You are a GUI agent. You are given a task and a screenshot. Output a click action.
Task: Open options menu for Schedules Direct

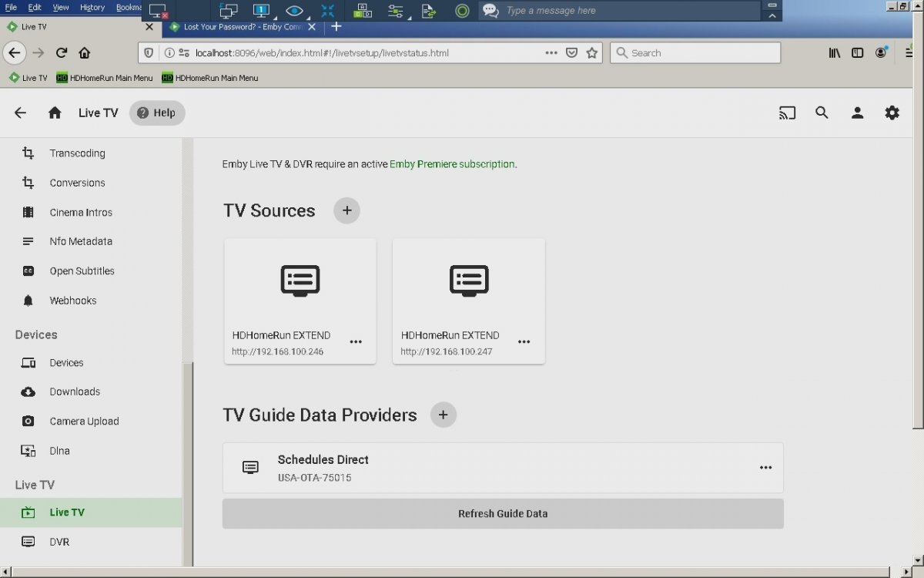765,467
